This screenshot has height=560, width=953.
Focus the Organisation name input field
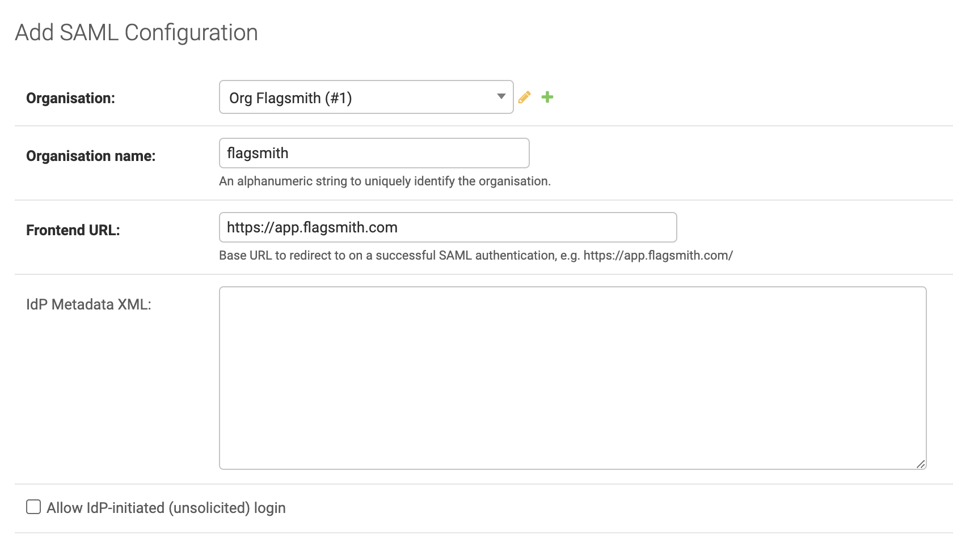click(x=374, y=153)
